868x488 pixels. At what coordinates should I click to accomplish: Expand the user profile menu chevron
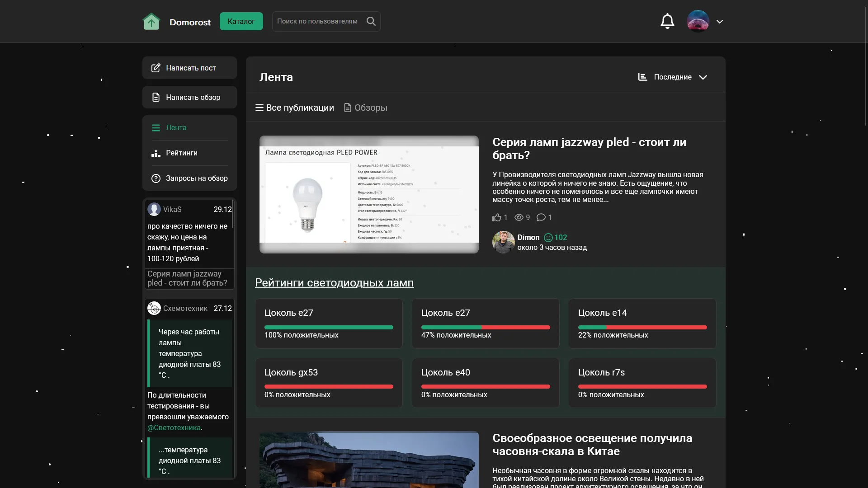(720, 21)
